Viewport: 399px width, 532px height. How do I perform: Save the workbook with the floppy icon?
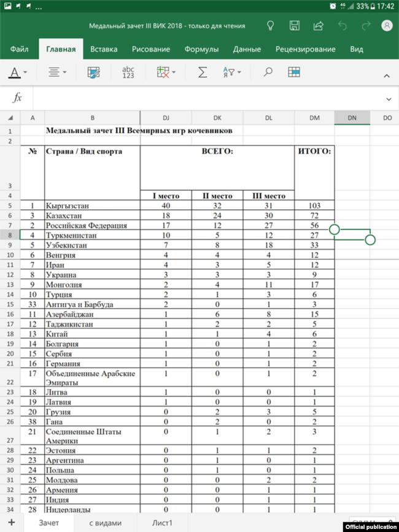point(294,26)
